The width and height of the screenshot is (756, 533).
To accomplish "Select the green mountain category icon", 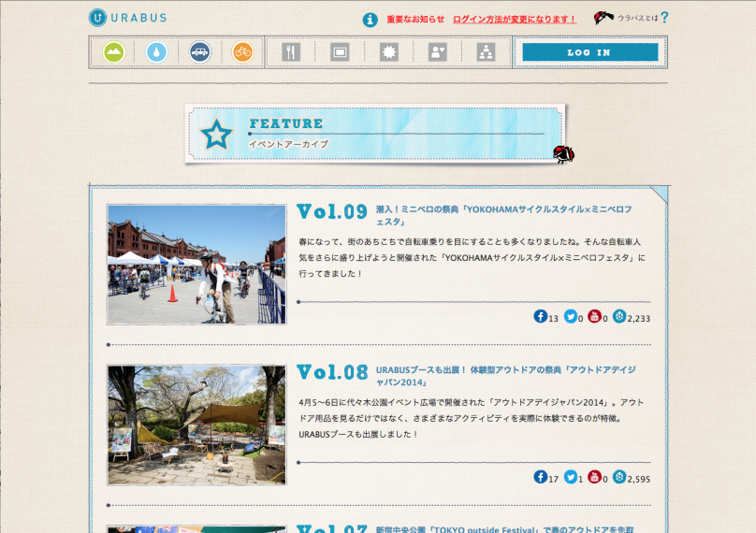I will 114,52.
